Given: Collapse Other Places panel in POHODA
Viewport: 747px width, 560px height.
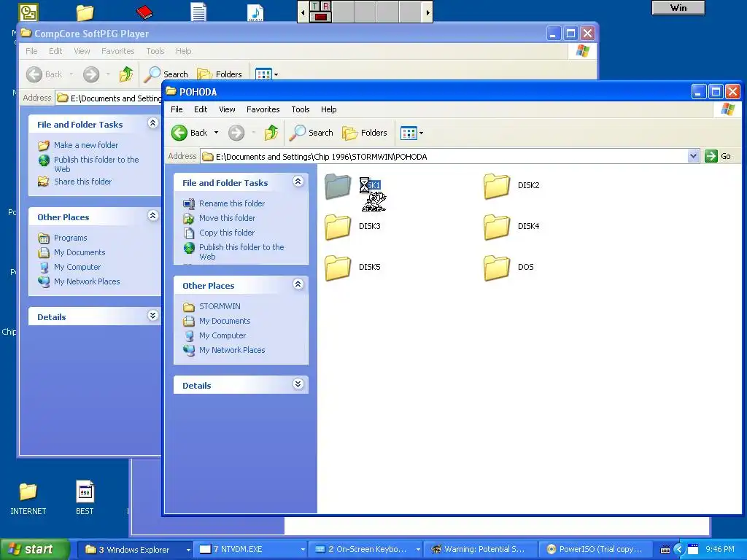Looking at the screenshot, I should pos(298,284).
